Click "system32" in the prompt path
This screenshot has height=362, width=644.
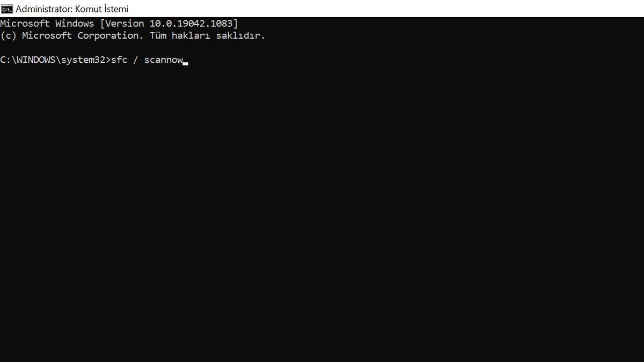pyautogui.click(x=83, y=60)
